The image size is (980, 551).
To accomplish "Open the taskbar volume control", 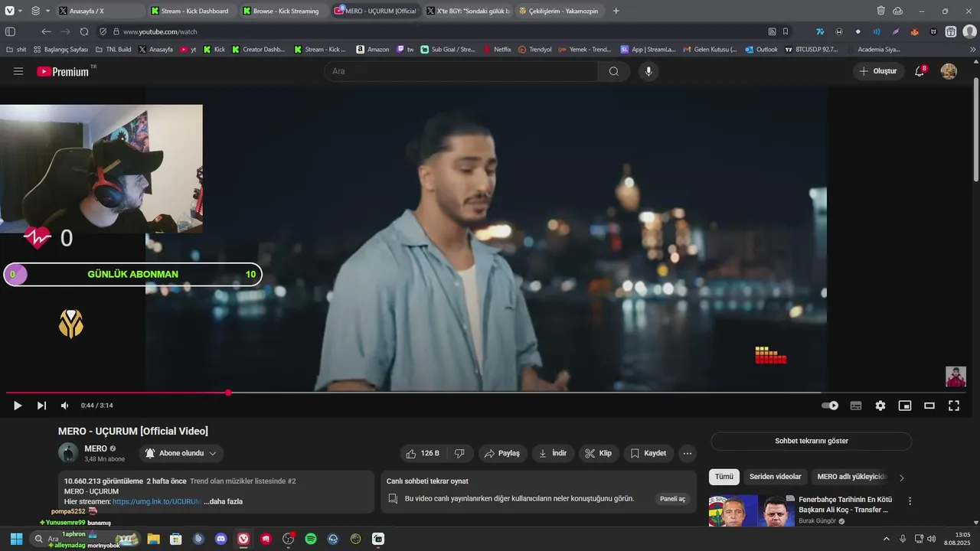I will [931, 539].
